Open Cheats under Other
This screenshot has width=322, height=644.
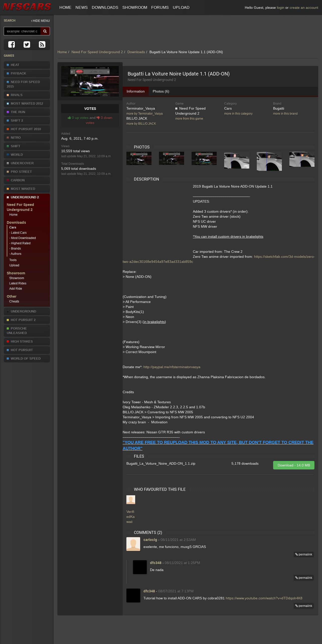click(x=14, y=301)
